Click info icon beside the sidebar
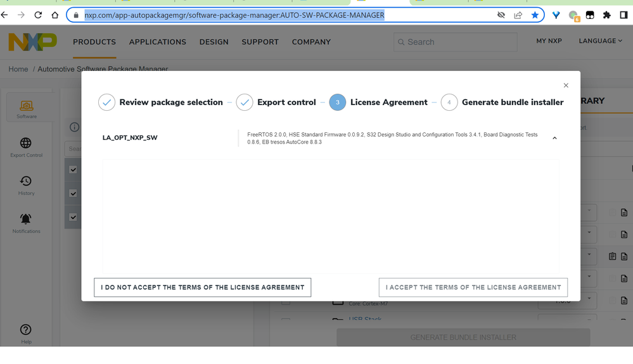 pyautogui.click(x=74, y=127)
